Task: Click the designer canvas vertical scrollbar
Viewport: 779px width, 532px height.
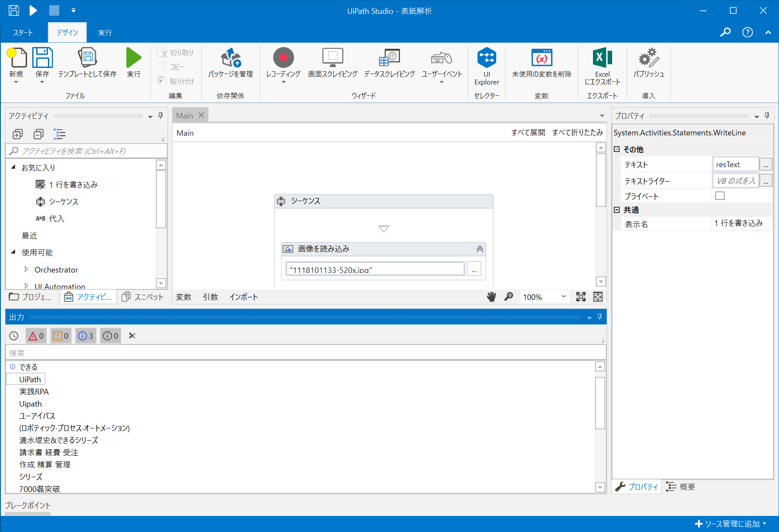Action: [x=601, y=180]
